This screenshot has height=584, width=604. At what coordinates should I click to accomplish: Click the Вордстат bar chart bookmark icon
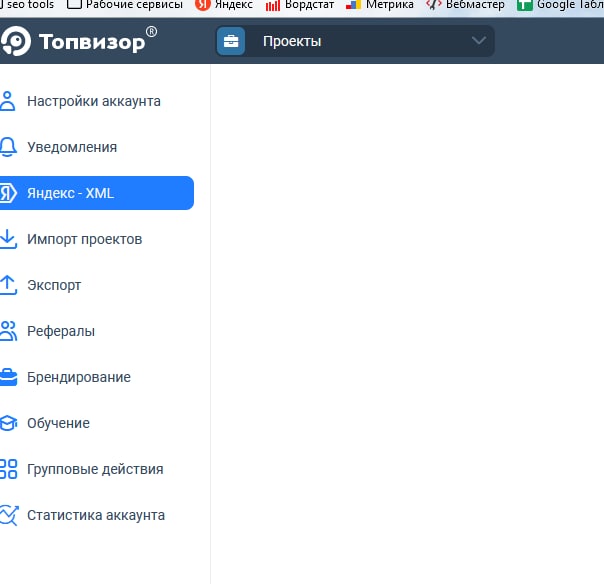(273, 5)
